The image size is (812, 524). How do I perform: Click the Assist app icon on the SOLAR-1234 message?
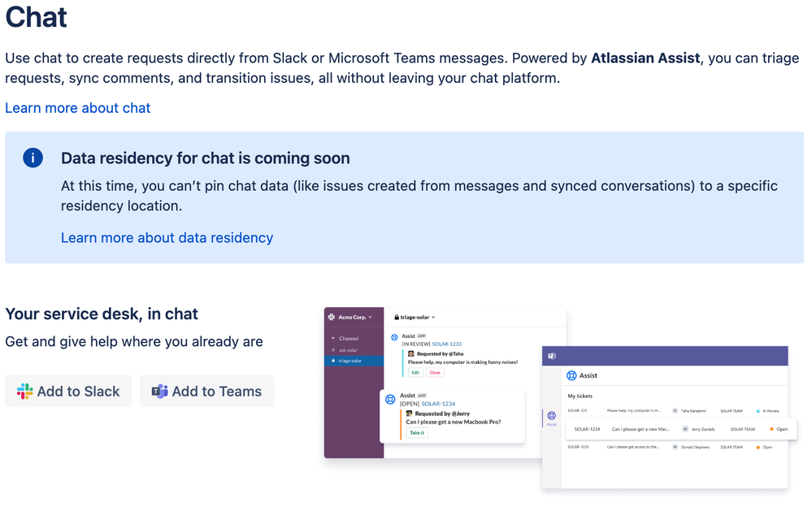tap(390, 399)
